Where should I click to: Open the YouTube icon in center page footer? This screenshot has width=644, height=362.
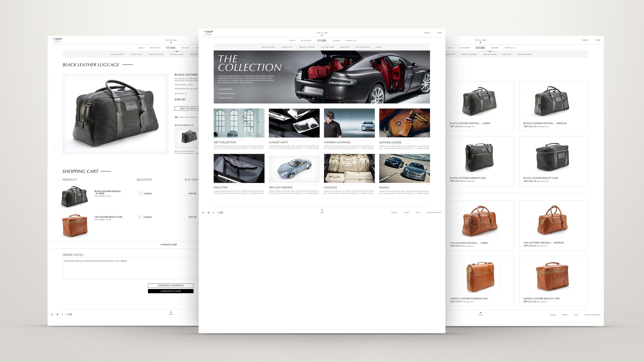220,213
